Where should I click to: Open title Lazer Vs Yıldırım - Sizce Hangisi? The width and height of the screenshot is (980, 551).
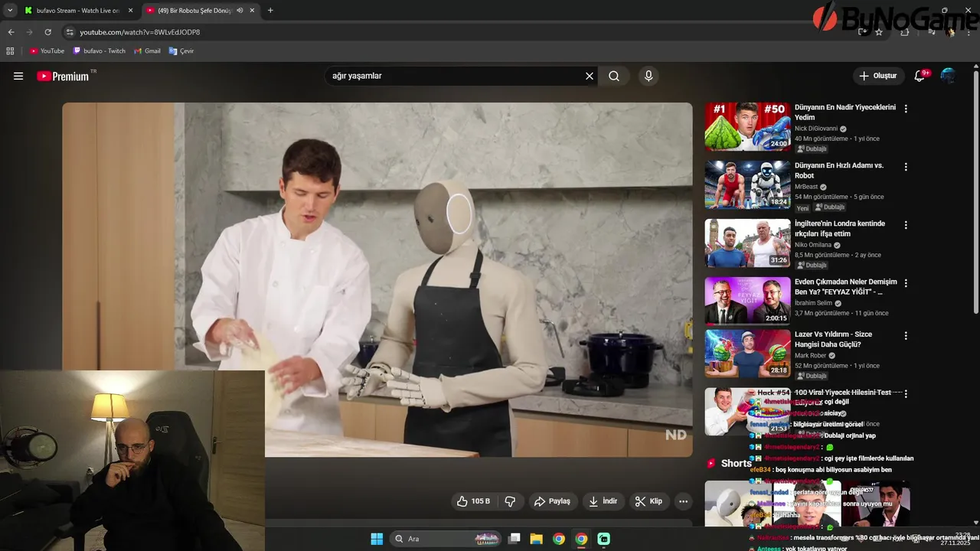(833, 339)
